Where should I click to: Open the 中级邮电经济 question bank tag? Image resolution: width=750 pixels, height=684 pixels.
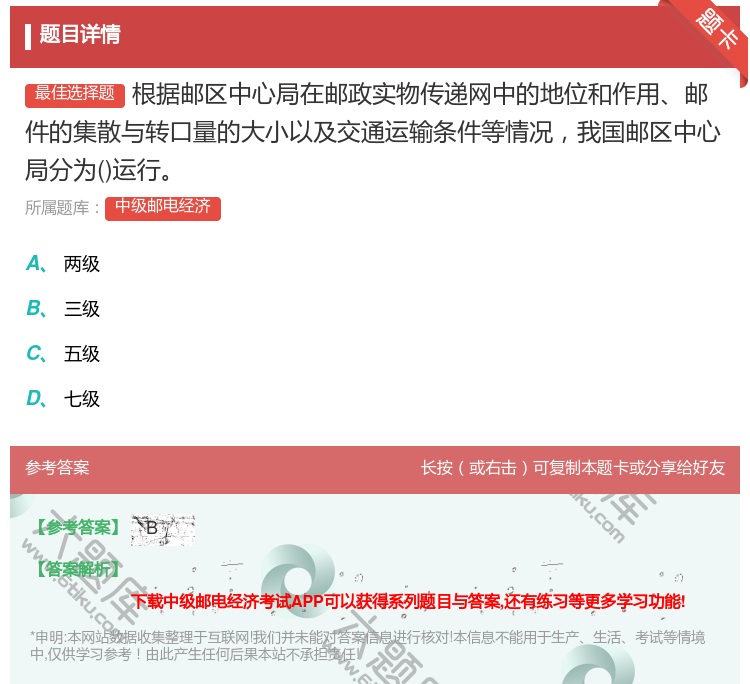tap(163, 208)
